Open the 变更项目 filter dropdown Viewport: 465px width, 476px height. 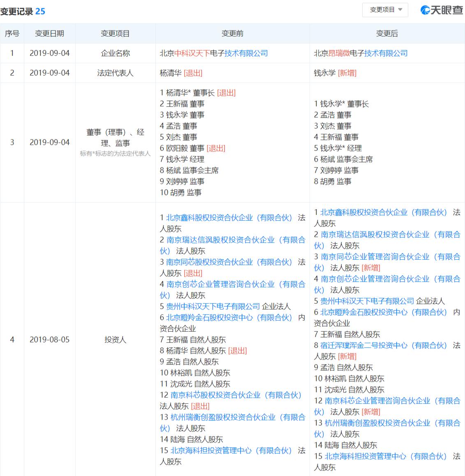pyautogui.click(x=385, y=10)
